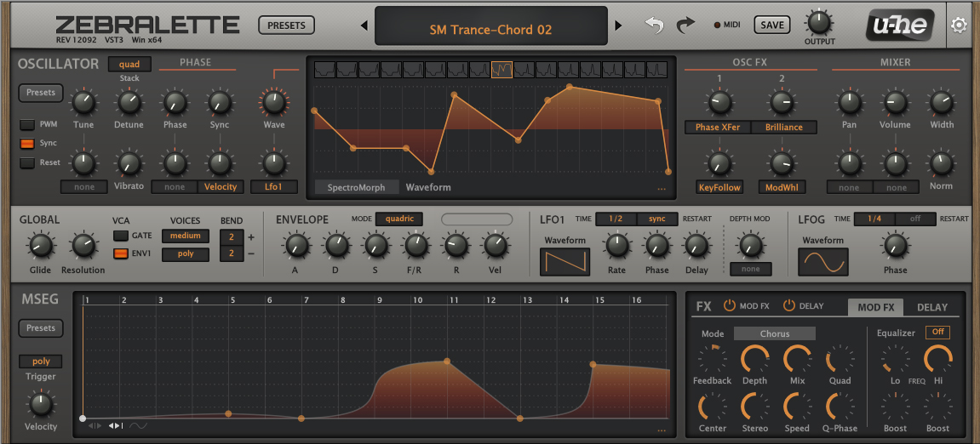Click the undo arrow icon
The height and width of the screenshot is (444, 980).
655,25
